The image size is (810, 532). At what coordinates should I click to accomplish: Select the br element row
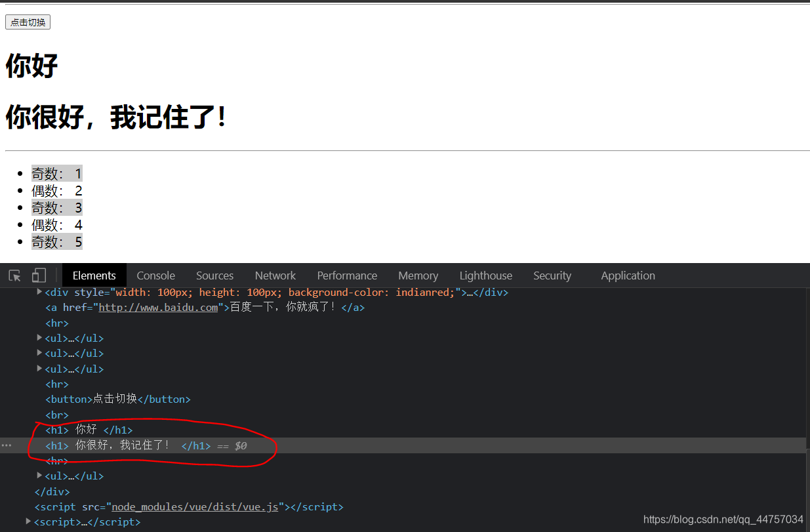(57, 415)
